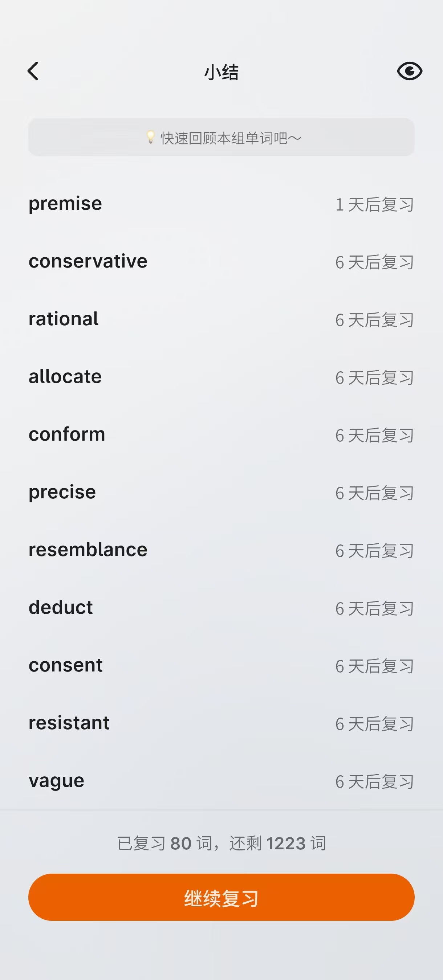Tap the word rational
This screenshot has width=443, height=980.
[x=64, y=319]
